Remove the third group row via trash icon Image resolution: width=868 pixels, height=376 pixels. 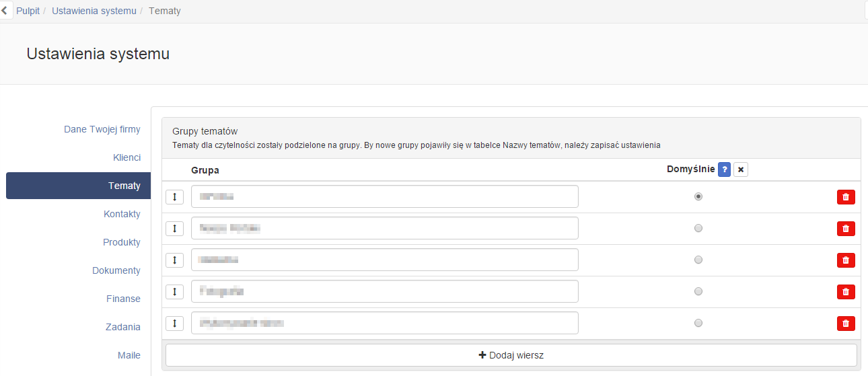[846, 260]
